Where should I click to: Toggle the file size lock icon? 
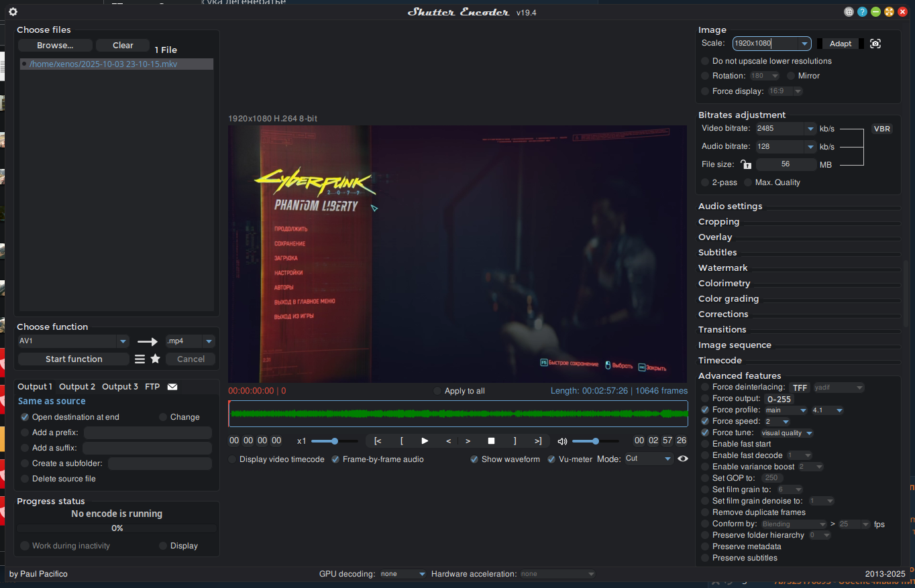[x=746, y=164]
